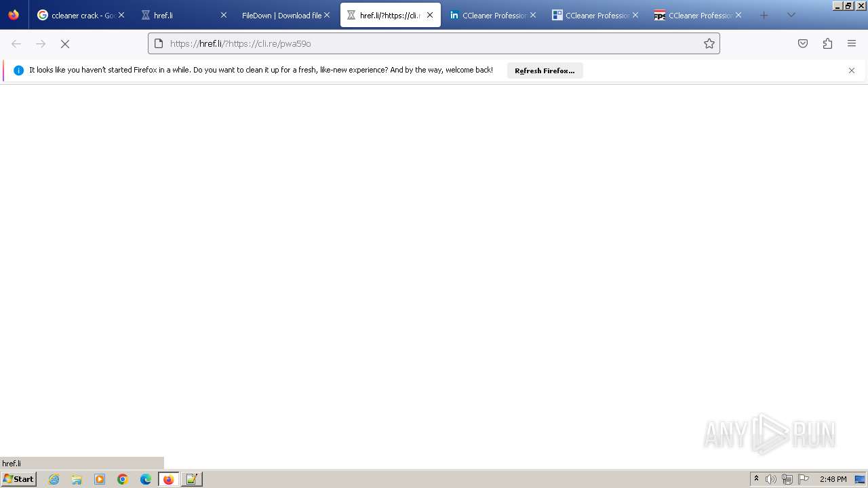Open the volume control tray icon
868x488 pixels.
click(x=771, y=479)
